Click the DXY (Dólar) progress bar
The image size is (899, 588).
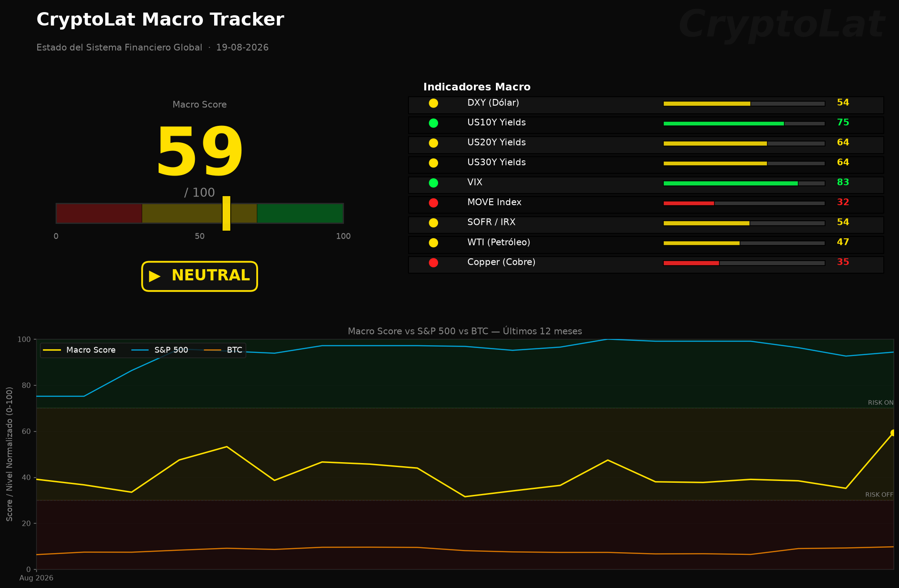pos(744,104)
